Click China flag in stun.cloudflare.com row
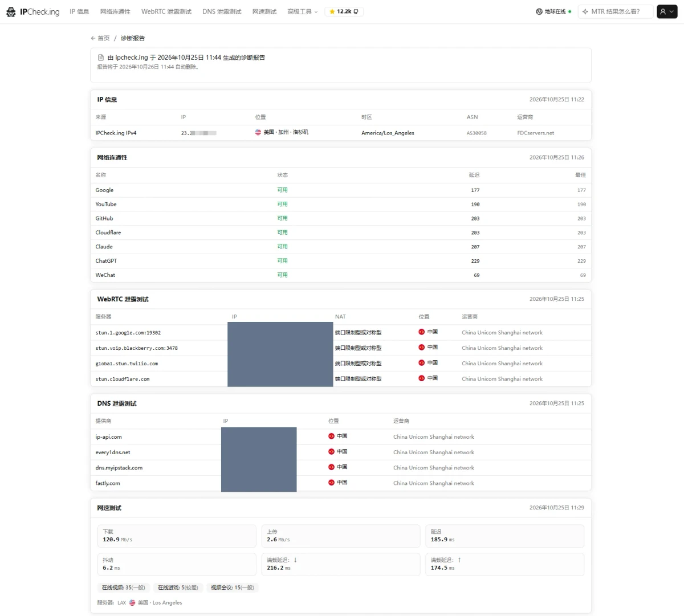684x616 pixels. coord(422,378)
